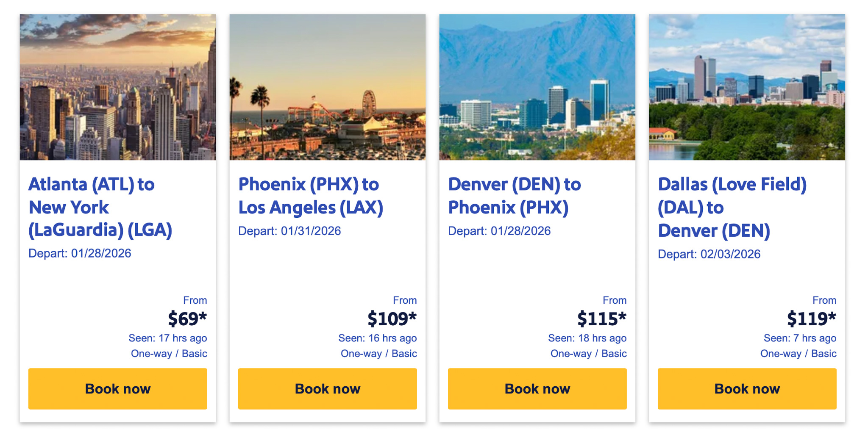Click the $119 fare price

tap(811, 319)
